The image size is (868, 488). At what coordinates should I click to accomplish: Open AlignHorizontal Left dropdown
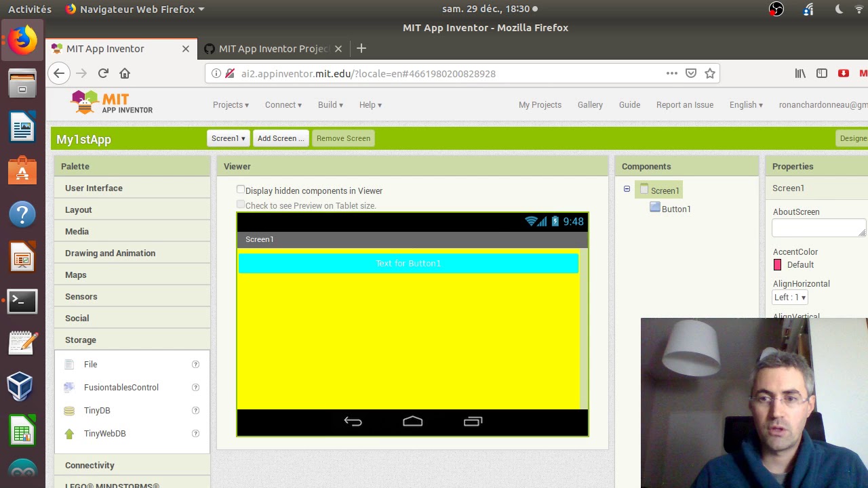coord(790,298)
